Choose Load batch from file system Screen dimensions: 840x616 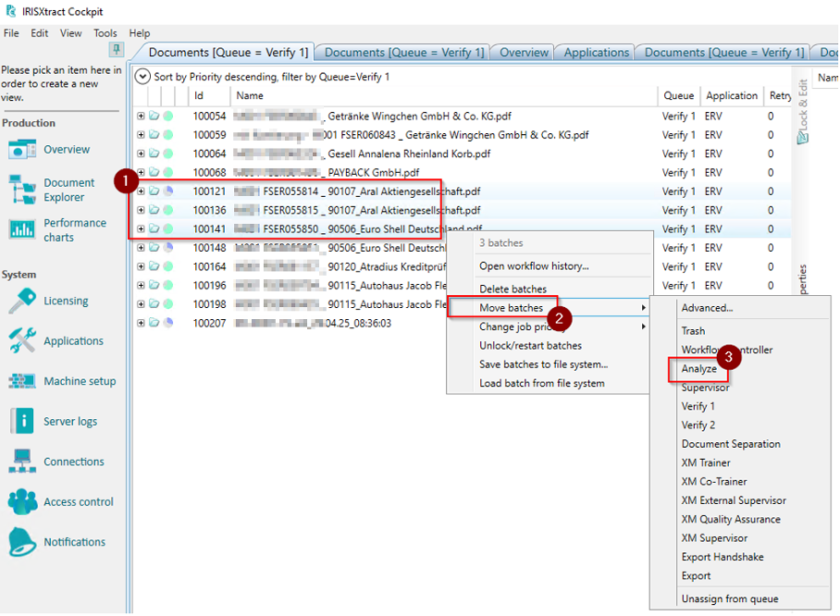coord(541,384)
